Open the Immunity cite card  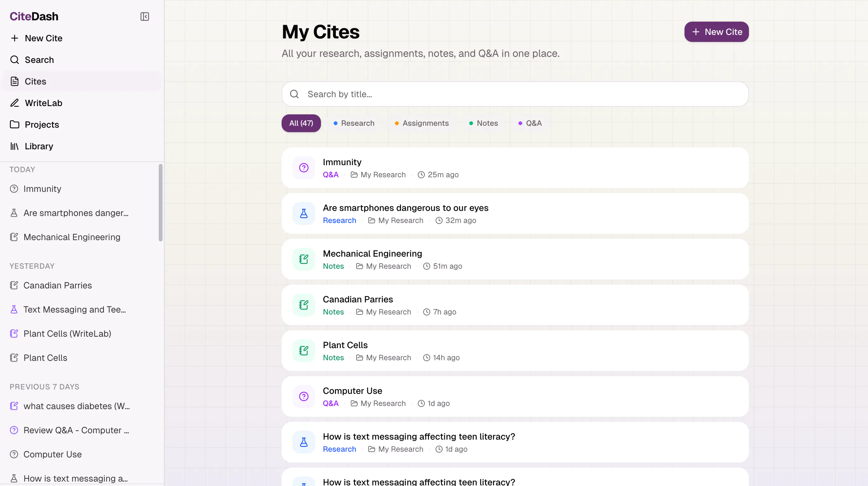pyautogui.click(x=515, y=167)
